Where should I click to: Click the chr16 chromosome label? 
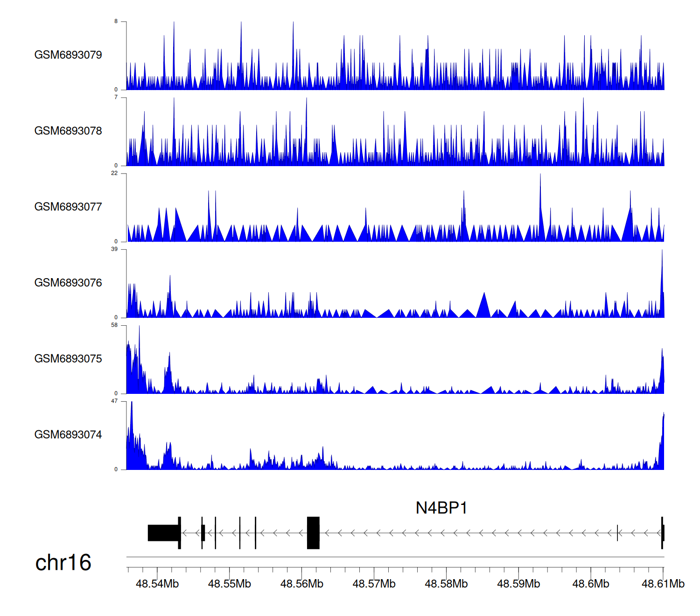coord(63,563)
